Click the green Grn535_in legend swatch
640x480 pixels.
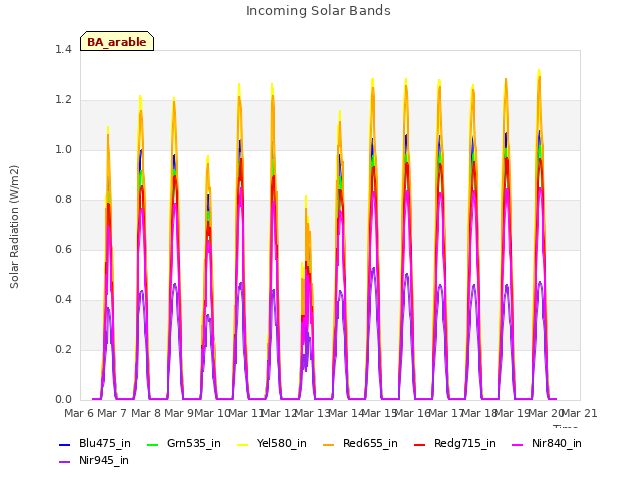pos(152,444)
